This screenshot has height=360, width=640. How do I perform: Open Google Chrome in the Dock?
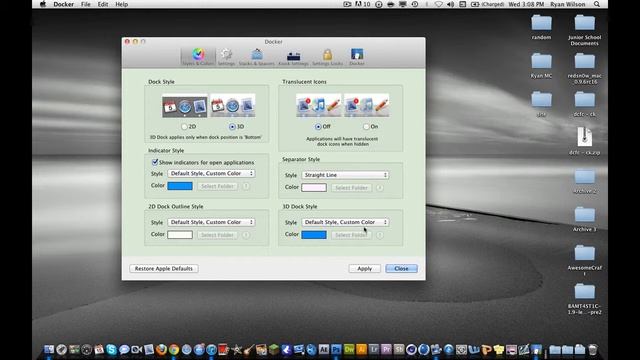[174, 349]
